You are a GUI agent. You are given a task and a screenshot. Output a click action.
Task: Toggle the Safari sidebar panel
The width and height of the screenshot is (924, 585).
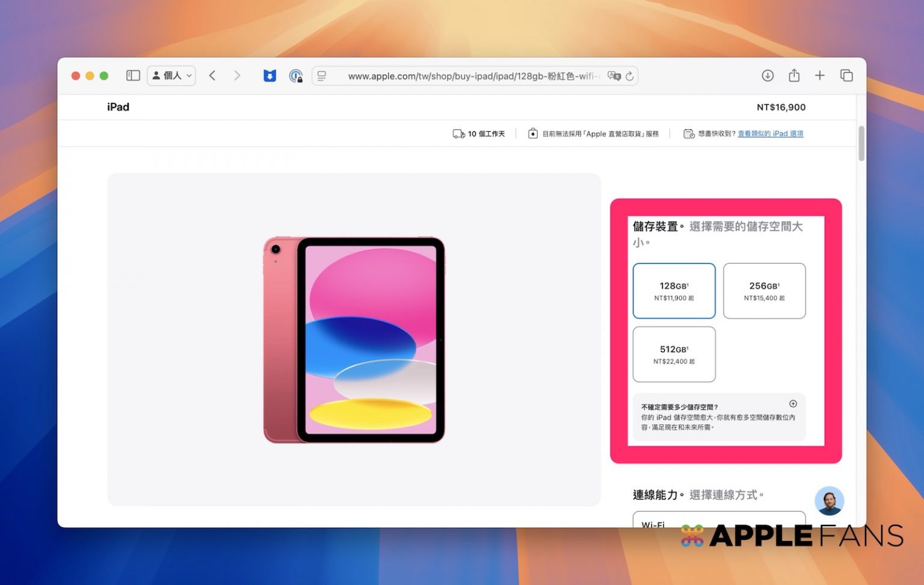click(x=133, y=75)
